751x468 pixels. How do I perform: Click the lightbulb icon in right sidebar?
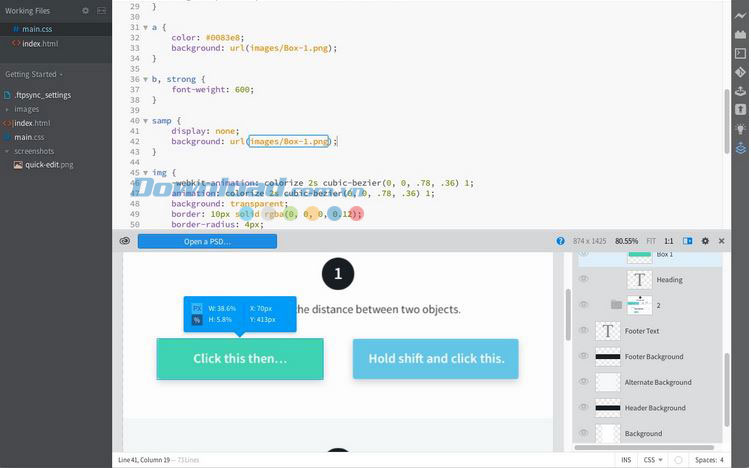[740, 128]
